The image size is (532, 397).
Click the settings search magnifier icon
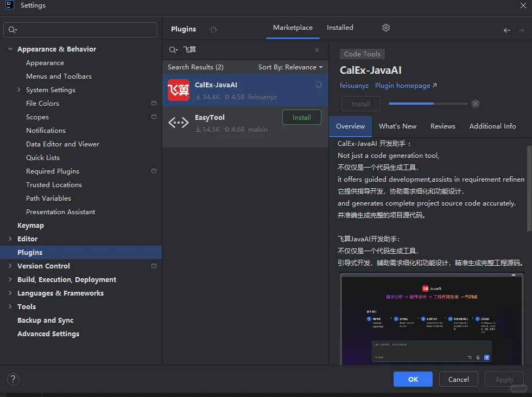click(12, 30)
